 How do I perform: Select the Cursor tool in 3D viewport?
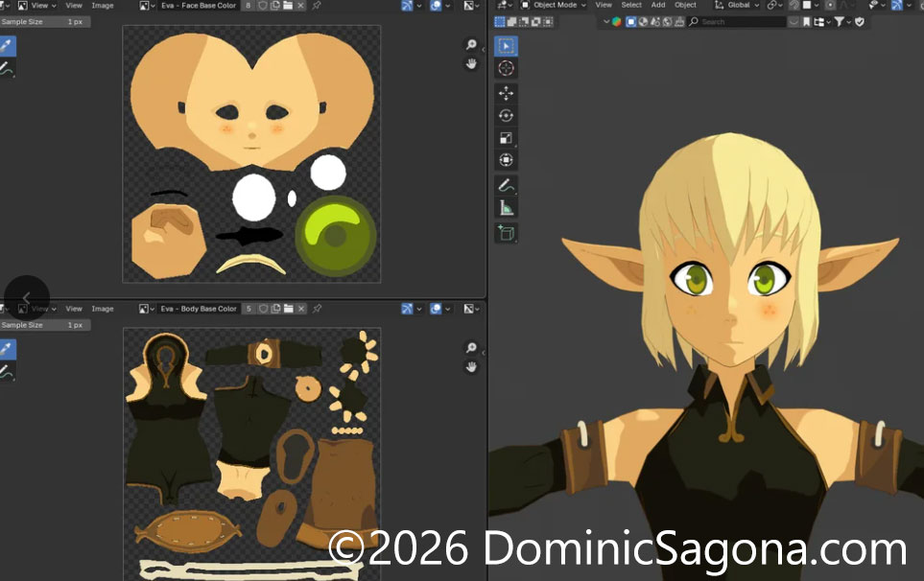[x=506, y=68]
